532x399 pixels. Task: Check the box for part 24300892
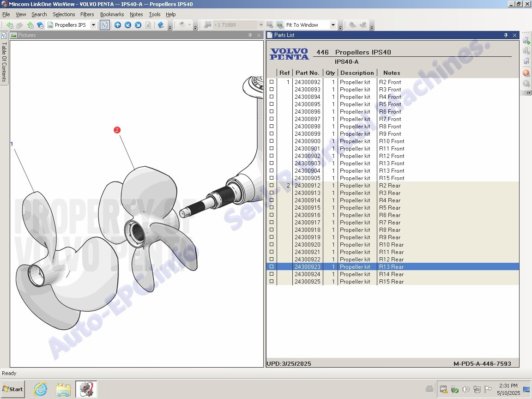coord(272,82)
